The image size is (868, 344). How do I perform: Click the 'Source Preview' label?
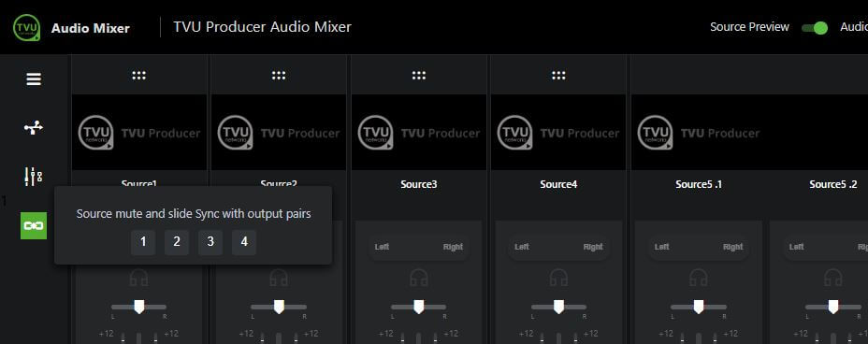749,27
